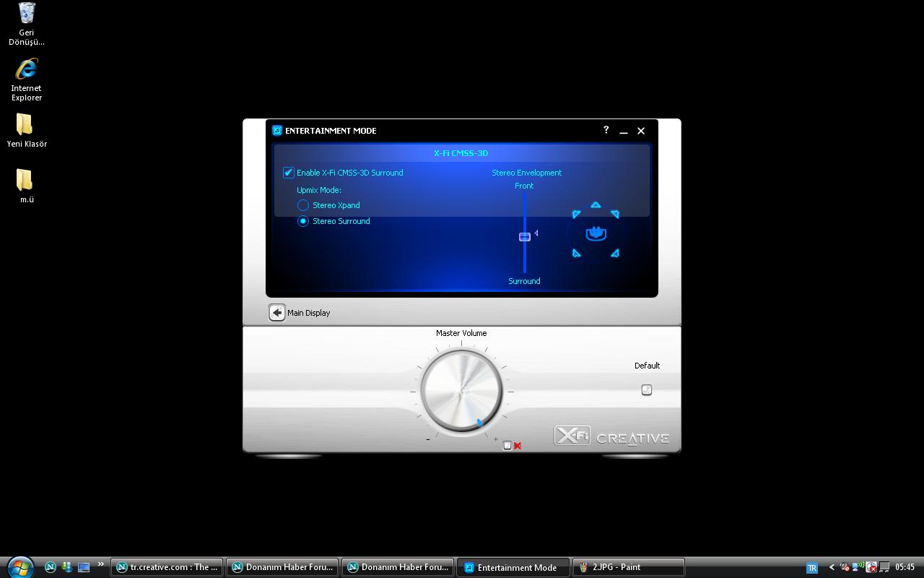Click the rear left speaker icon
Screen dimensions: 924x578
point(576,253)
